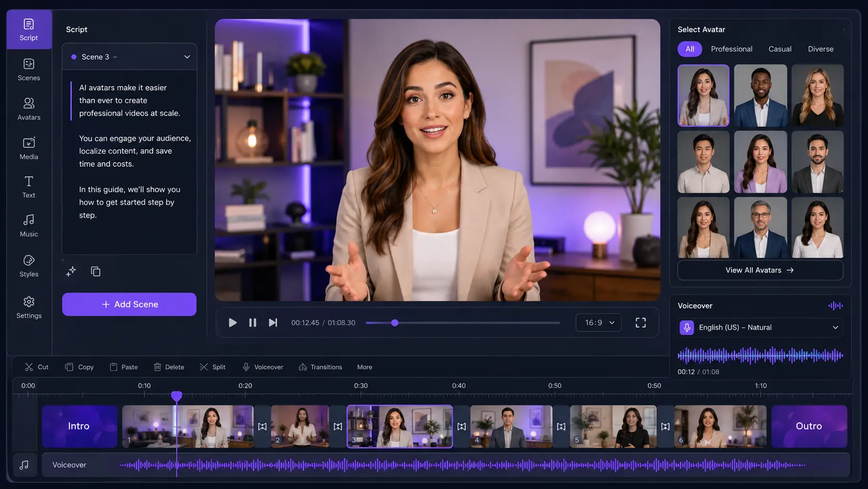Select the Intro clip on timeline
The width and height of the screenshot is (868, 489).
(x=79, y=426)
